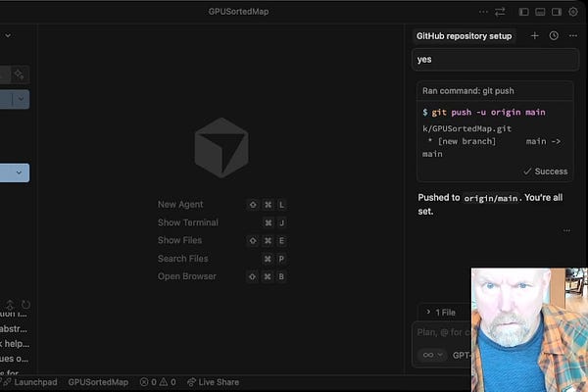Focus the 'Plan, @ for context' chat input
Viewport: 588px width, 392px height.
(444, 332)
